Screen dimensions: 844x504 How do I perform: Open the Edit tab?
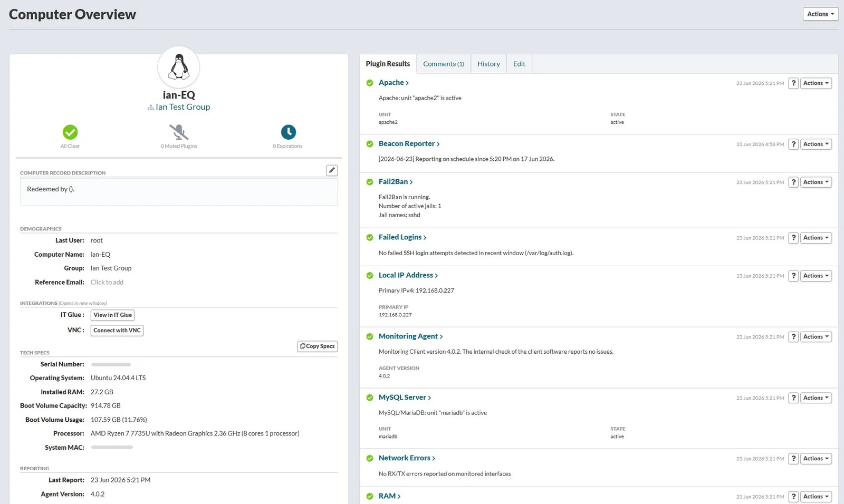[x=519, y=64]
